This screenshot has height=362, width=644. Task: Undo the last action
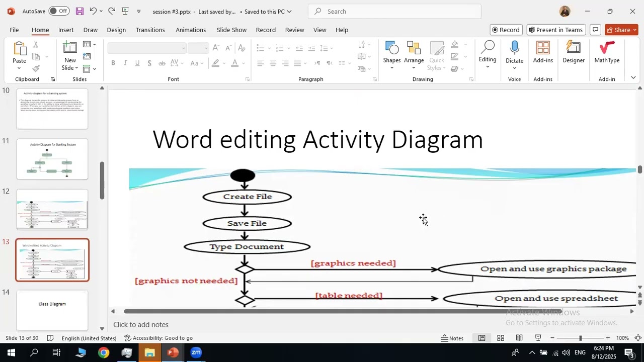click(x=93, y=11)
